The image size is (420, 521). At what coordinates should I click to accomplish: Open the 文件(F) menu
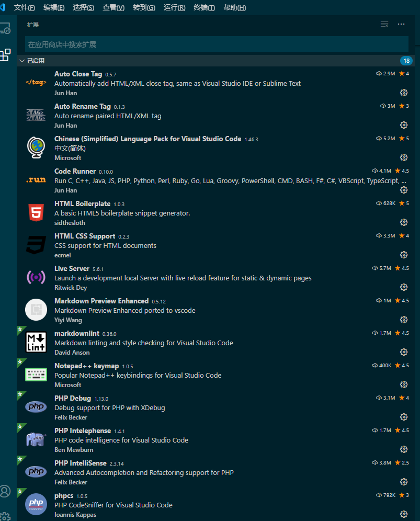click(x=24, y=8)
